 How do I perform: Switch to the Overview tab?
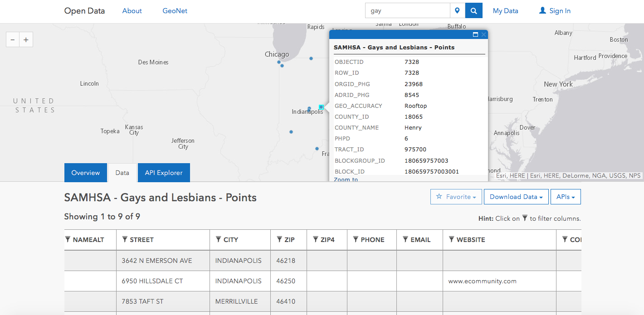pos(86,173)
